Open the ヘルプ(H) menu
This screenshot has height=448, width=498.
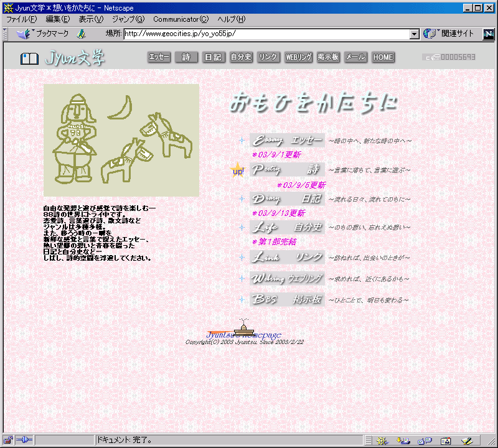231,19
